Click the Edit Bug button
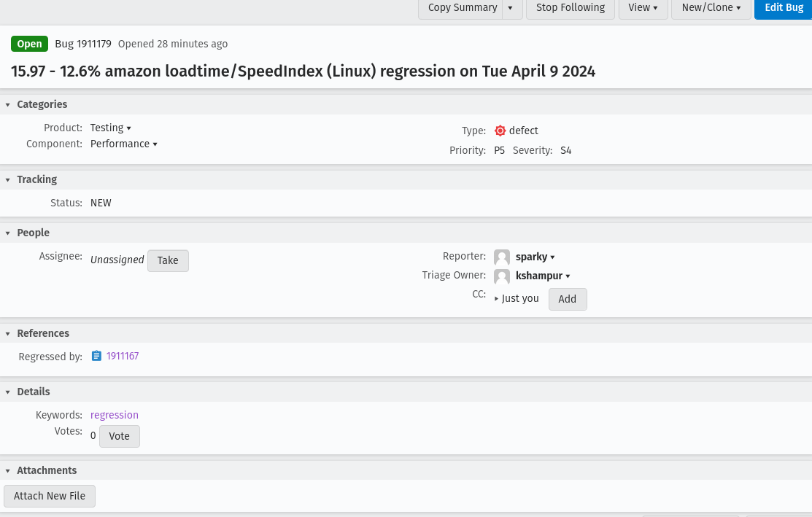This screenshot has width=812, height=517. click(784, 8)
